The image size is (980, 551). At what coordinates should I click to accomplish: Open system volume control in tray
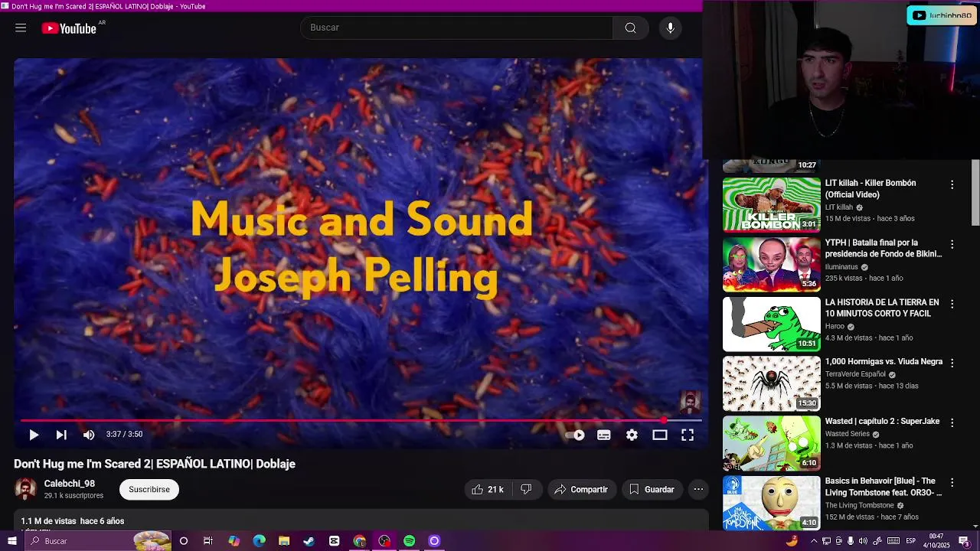863,541
